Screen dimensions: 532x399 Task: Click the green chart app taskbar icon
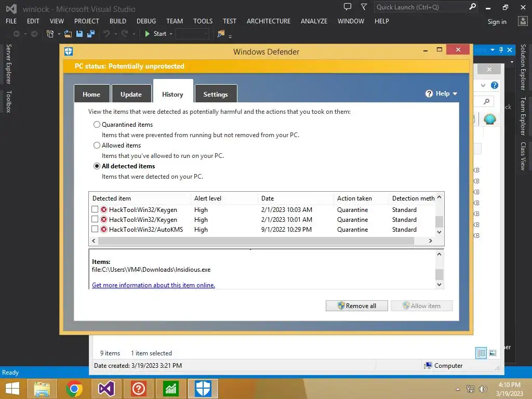(170, 389)
